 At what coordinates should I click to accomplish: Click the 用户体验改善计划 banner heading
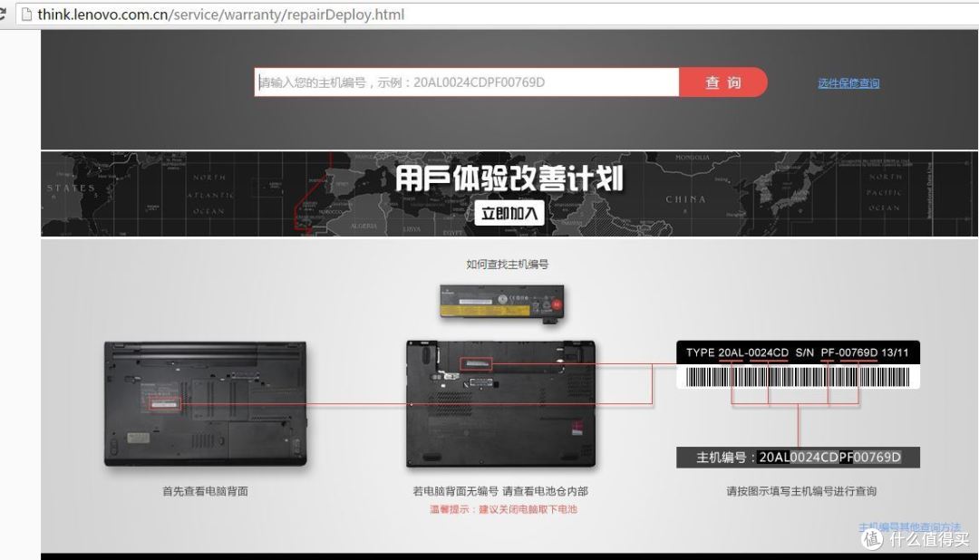(509, 179)
